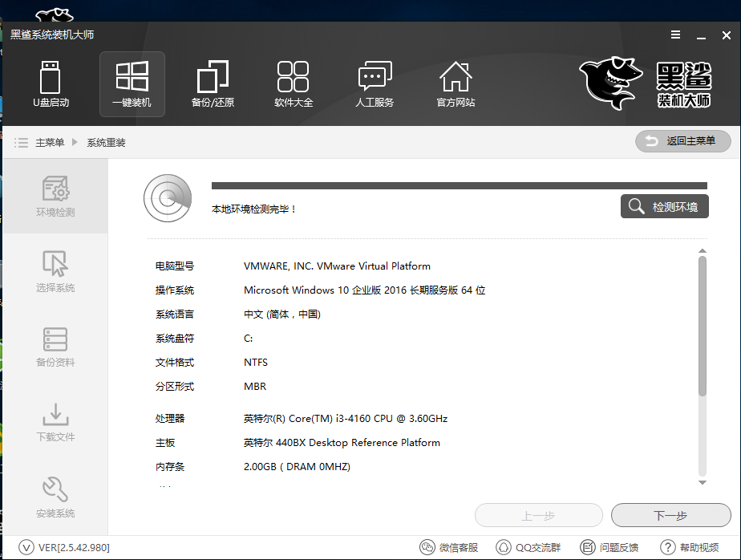The height and width of the screenshot is (560, 741).
Task: Go to 下一步 next step
Action: pyautogui.click(x=670, y=515)
